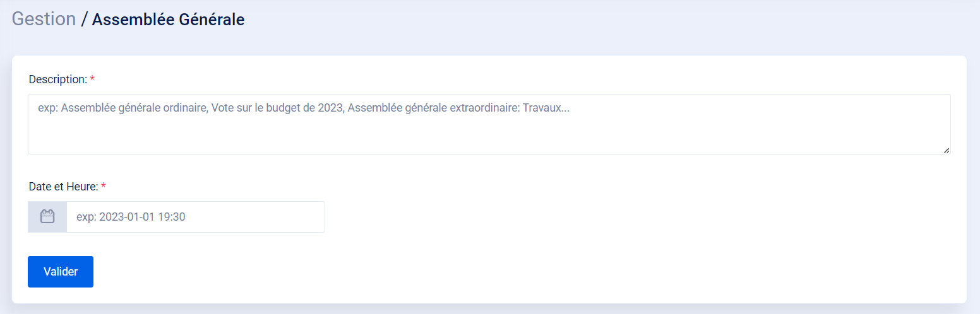Click the Assemblée Générale breadcrumb title
The height and width of the screenshot is (314, 980).
[168, 20]
